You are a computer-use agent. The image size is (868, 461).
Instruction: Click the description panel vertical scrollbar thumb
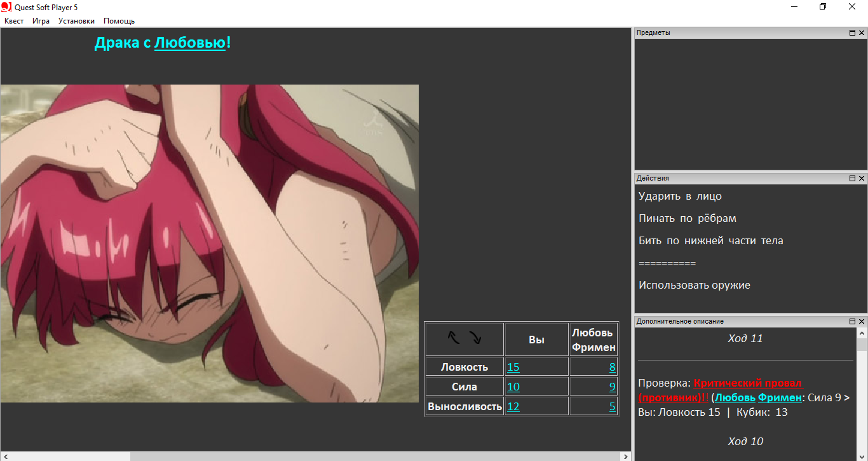click(x=862, y=345)
